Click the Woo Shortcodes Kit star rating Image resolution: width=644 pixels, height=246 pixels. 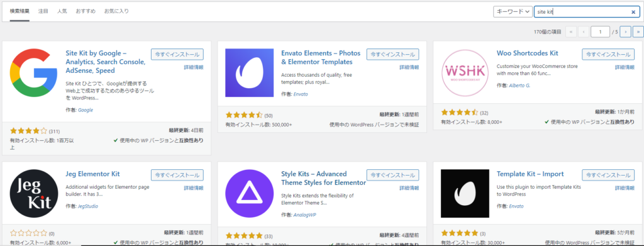[x=460, y=113]
